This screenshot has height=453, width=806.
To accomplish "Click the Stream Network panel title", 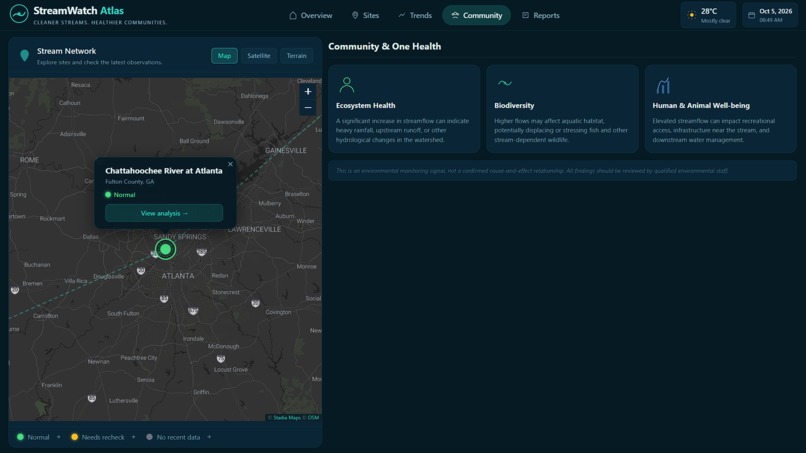I will tap(66, 51).
